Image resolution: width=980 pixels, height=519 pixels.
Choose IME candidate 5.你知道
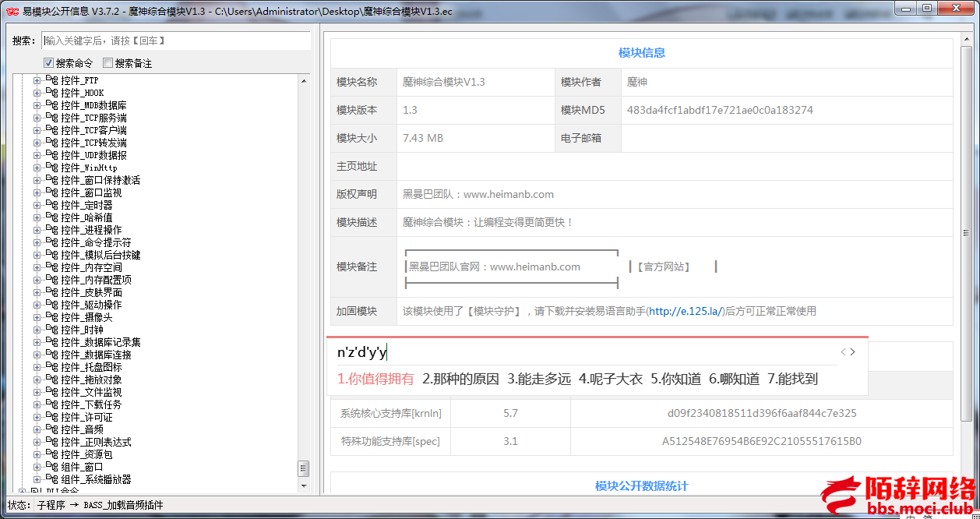pos(676,379)
